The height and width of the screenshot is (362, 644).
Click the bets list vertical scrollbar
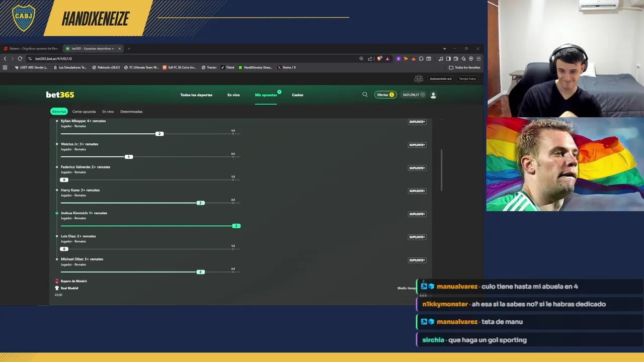(x=441, y=170)
